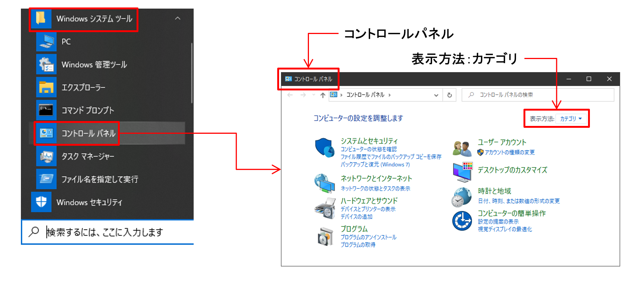Open デバイスの追加 link
Viewport: 644px width, 281px height.
357,217
